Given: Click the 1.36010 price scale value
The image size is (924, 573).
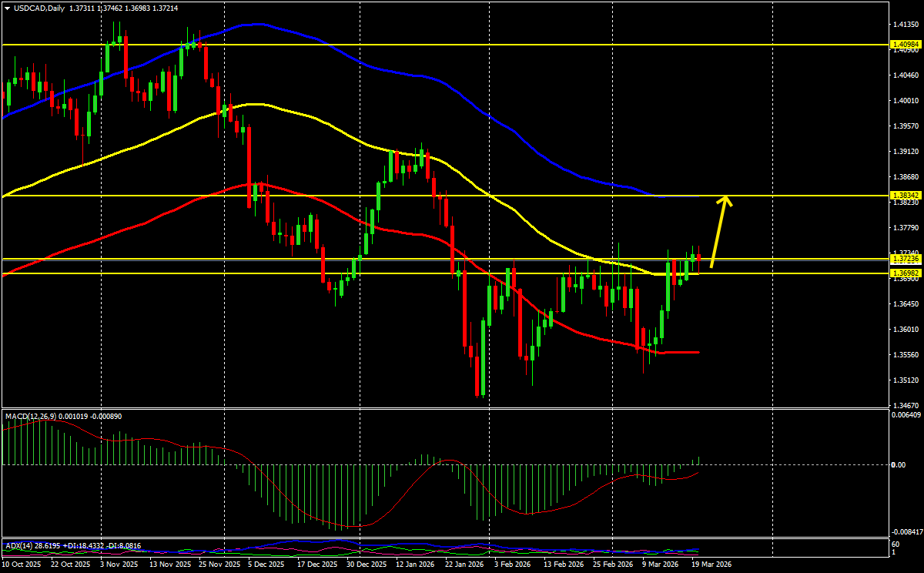Looking at the screenshot, I should click(x=906, y=329).
